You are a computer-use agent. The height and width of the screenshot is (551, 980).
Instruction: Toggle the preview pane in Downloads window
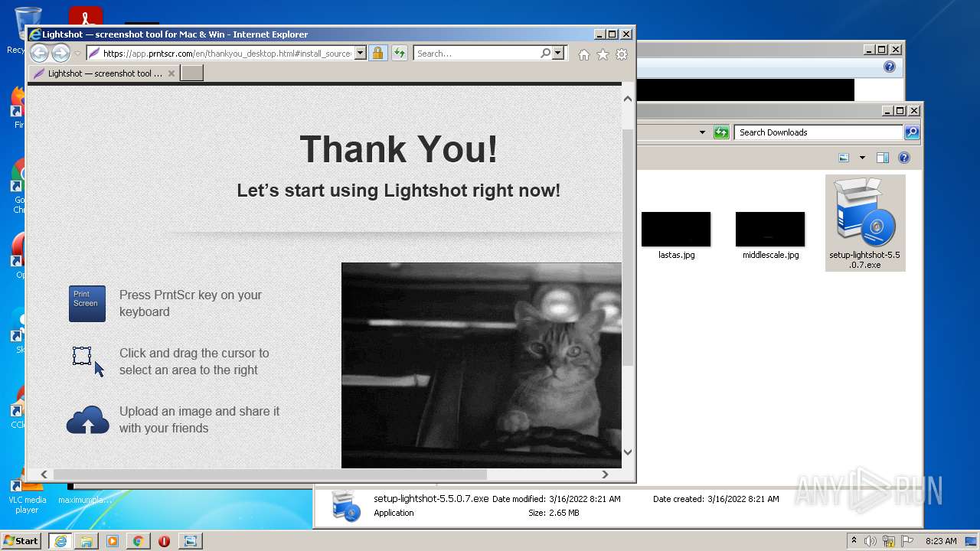(x=883, y=158)
